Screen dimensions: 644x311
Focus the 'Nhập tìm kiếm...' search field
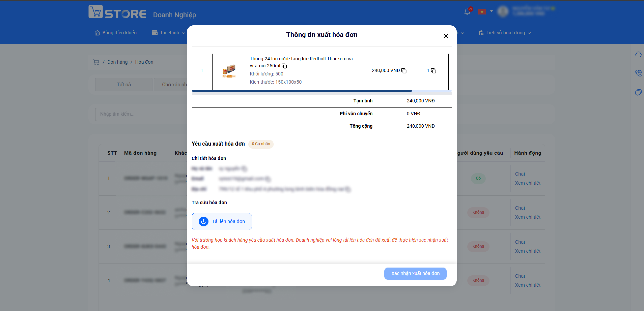[141, 114]
